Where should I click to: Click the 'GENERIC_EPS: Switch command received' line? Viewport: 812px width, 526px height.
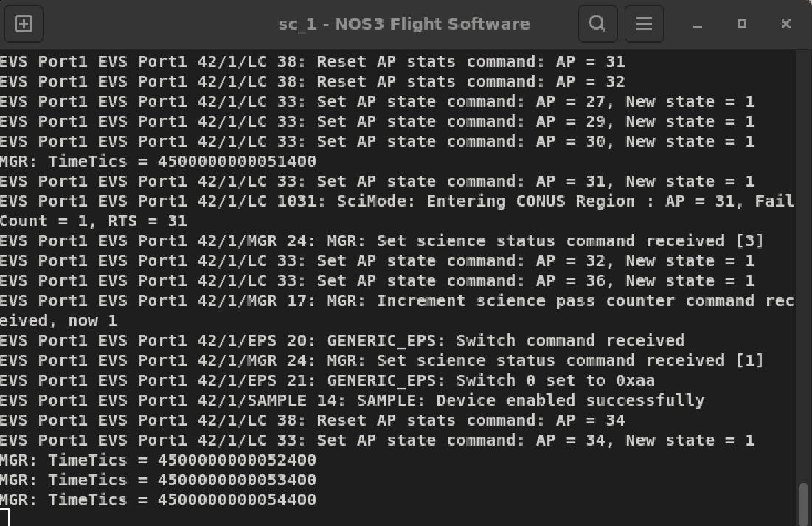342,341
